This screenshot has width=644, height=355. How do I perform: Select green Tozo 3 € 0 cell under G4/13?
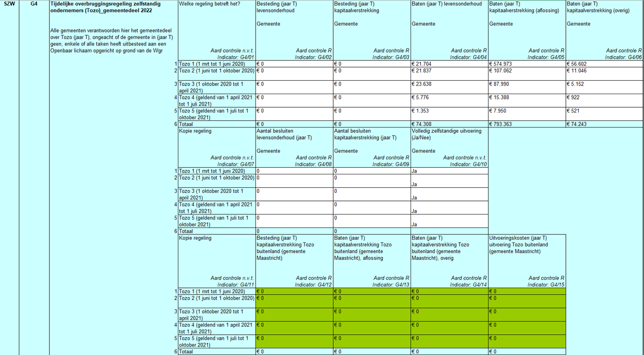372,314
